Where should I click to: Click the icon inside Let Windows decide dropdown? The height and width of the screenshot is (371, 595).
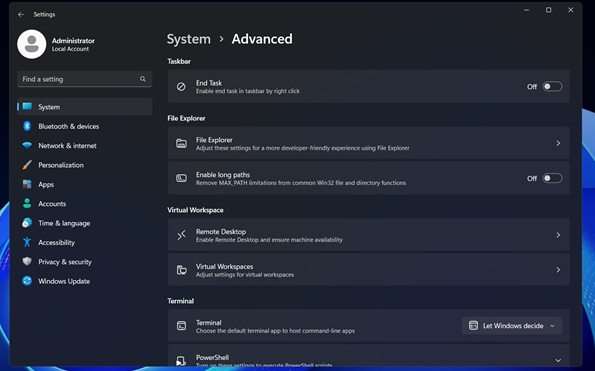473,325
